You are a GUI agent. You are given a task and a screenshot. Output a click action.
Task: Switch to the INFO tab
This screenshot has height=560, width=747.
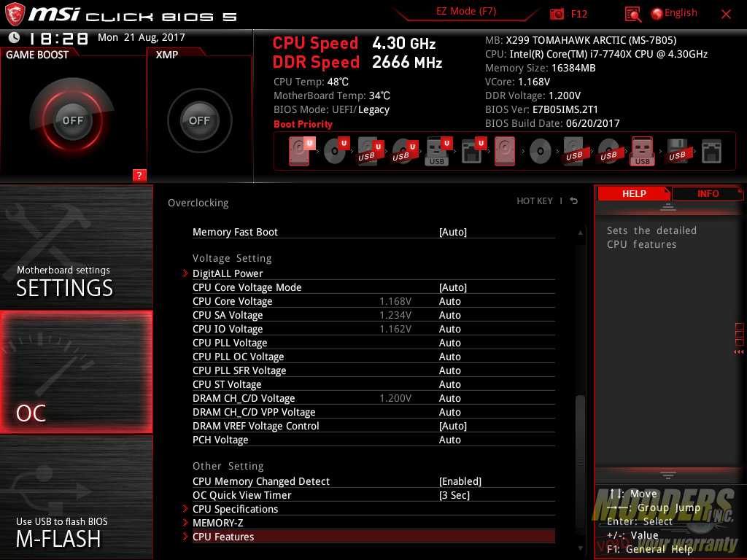(x=708, y=194)
